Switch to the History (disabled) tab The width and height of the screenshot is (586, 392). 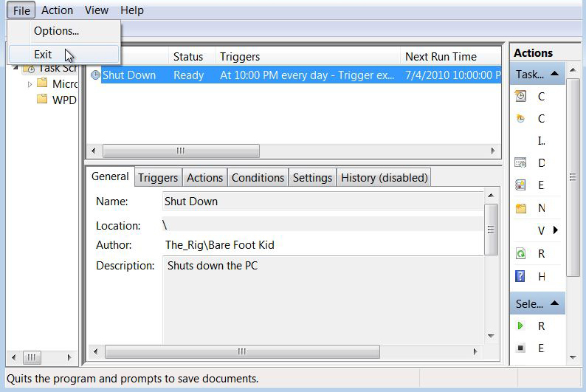pyautogui.click(x=385, y=178)
